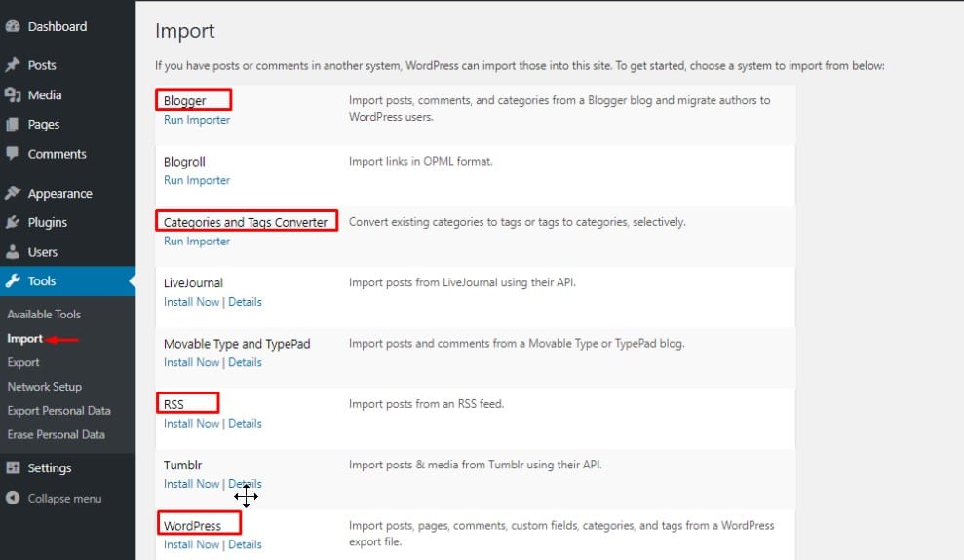Viewport: 964px width, 560px height.
Task: Click the Dashboard gauge icon in sidebar
Action: tap(13, 27)
